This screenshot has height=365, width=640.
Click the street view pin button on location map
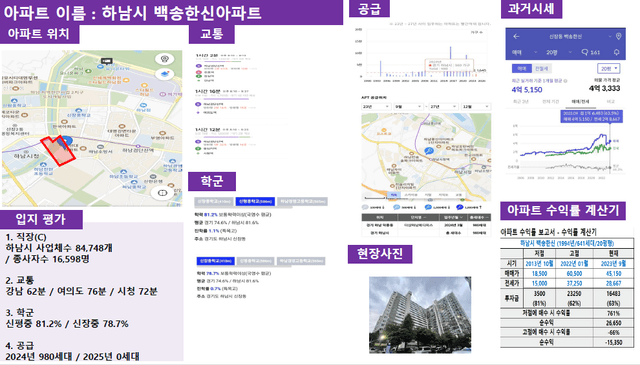[x=165, y=59]
